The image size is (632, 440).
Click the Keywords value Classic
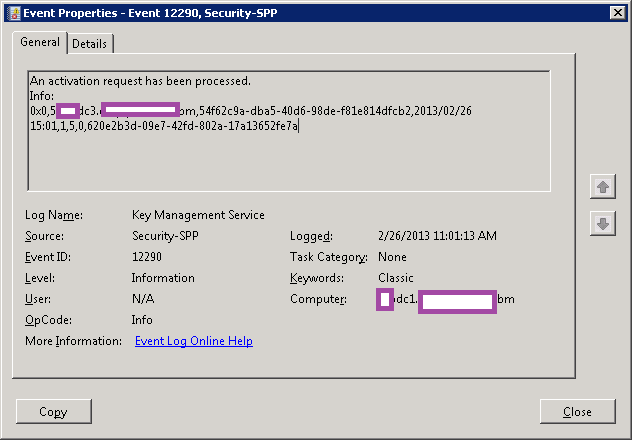(x=395, y=278)
